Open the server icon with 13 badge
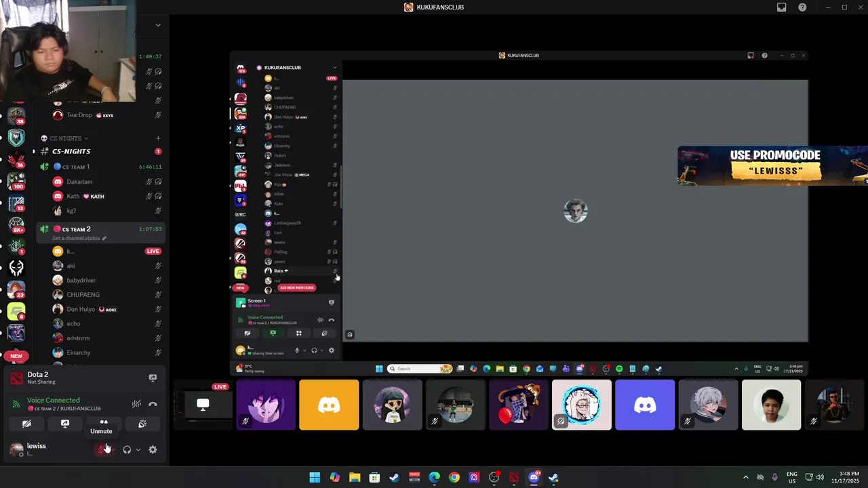Image resolution: width=868 pixels, height=488 pixels. coord(16,203)
